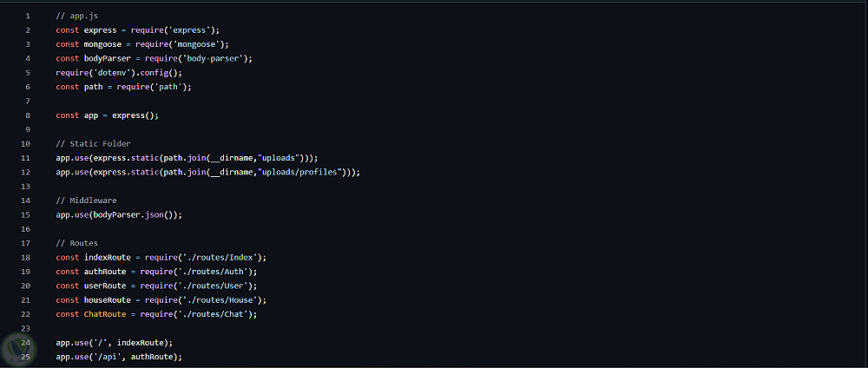Click line number 17 in the gutter
This screenshot has width=868, height=368.
26,243
